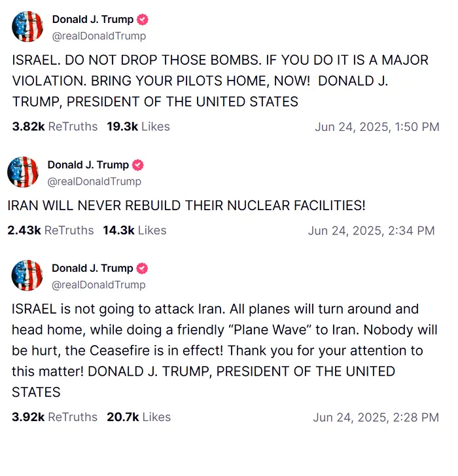Image resolution: width=458 pixels, height=476 pixels.
Task: Click the Jun 24, 2025, 1:50 PM timestamp
Action: (377, 126)
